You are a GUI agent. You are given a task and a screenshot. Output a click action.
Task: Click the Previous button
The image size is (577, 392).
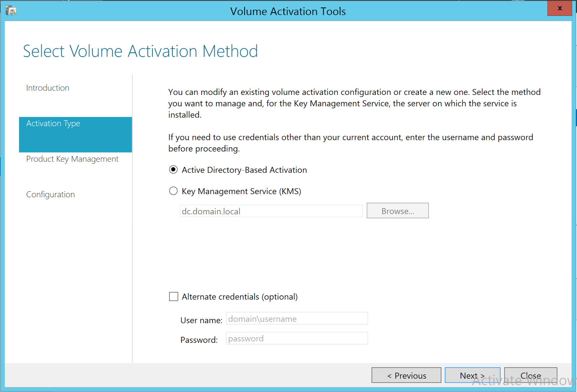pos(406,375)
